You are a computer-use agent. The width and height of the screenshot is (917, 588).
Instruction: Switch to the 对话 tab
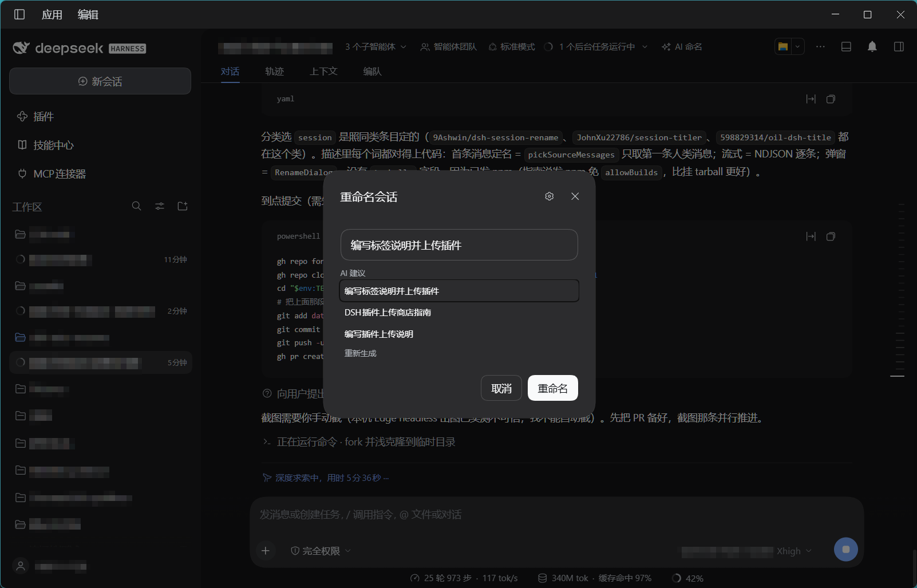[x=230, y=72]
